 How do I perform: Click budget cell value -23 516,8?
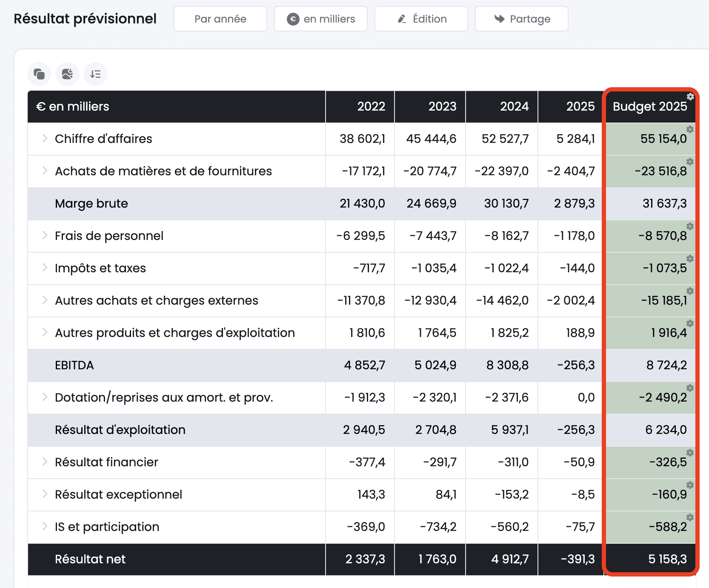tap(661, 171)
